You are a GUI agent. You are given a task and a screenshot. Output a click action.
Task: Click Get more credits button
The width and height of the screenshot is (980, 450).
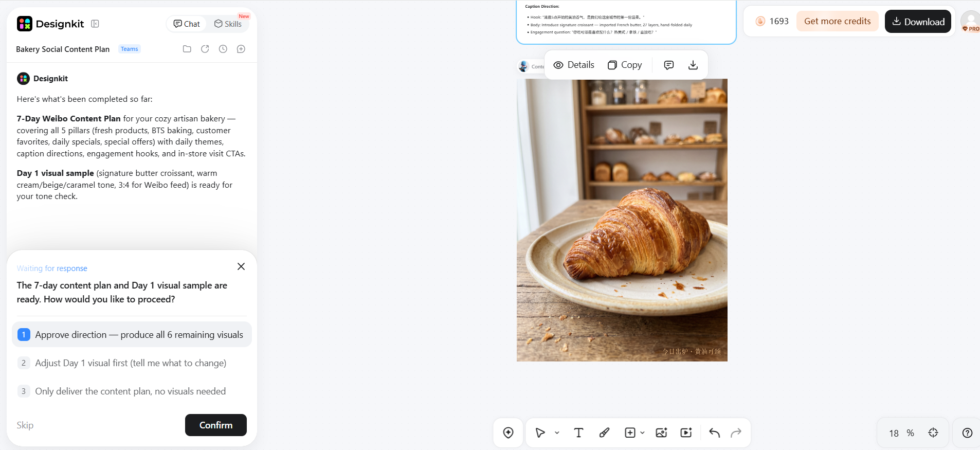click(838, 21)
